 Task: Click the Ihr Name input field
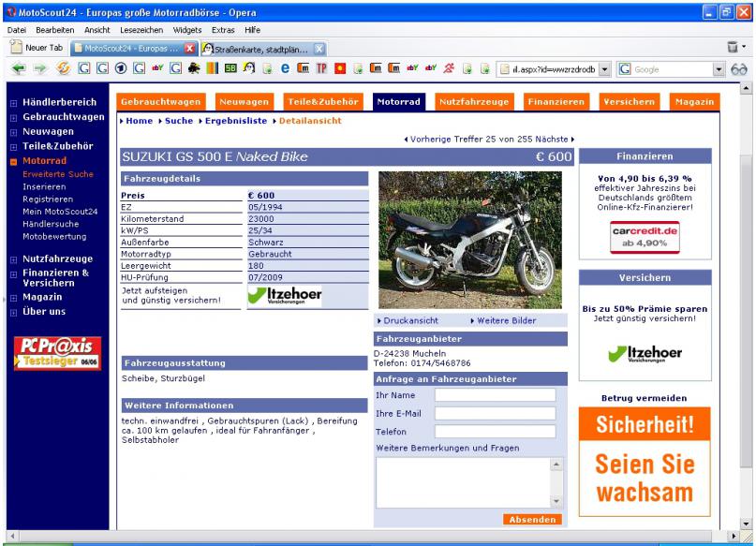[495, 395]
